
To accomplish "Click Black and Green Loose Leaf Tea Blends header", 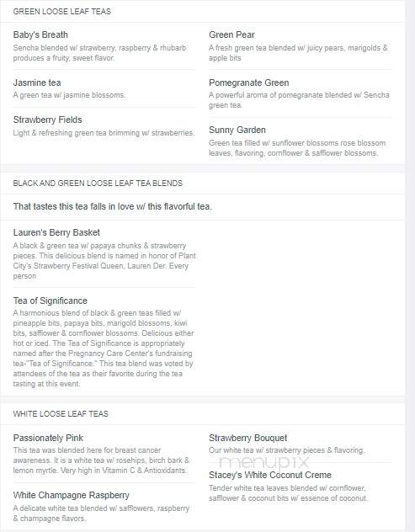I will point(98,184).
